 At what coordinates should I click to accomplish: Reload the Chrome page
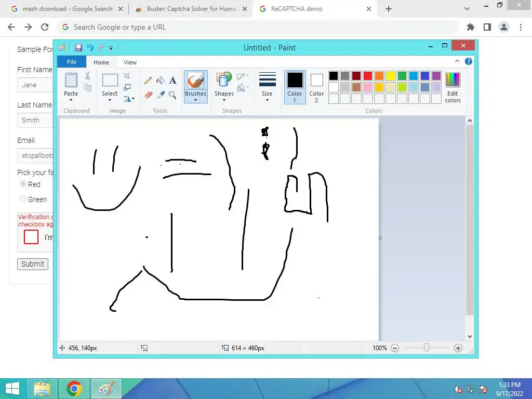click(45, 27)
